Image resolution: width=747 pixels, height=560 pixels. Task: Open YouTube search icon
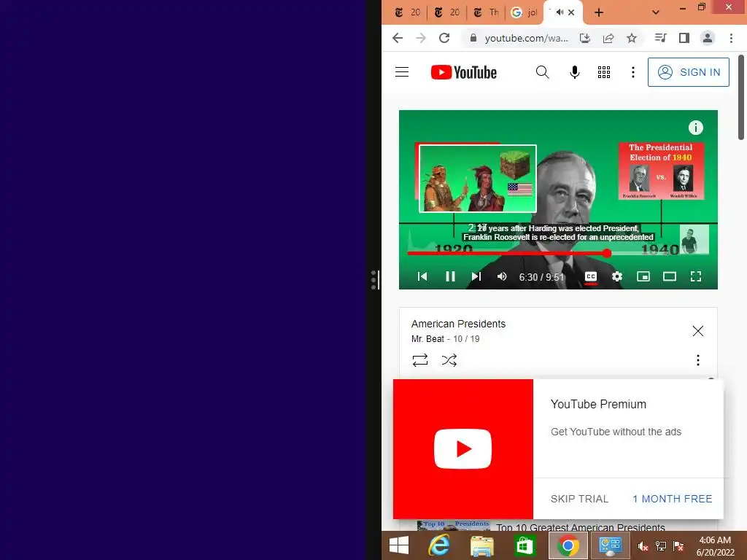(542, 72)
